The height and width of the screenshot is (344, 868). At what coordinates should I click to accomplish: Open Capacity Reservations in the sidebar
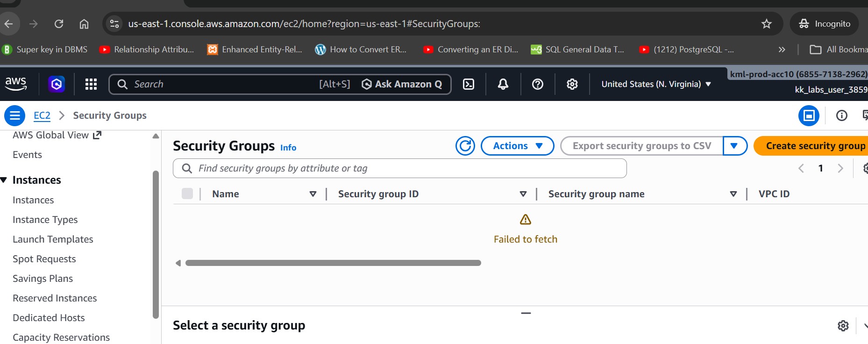[61, 337]
